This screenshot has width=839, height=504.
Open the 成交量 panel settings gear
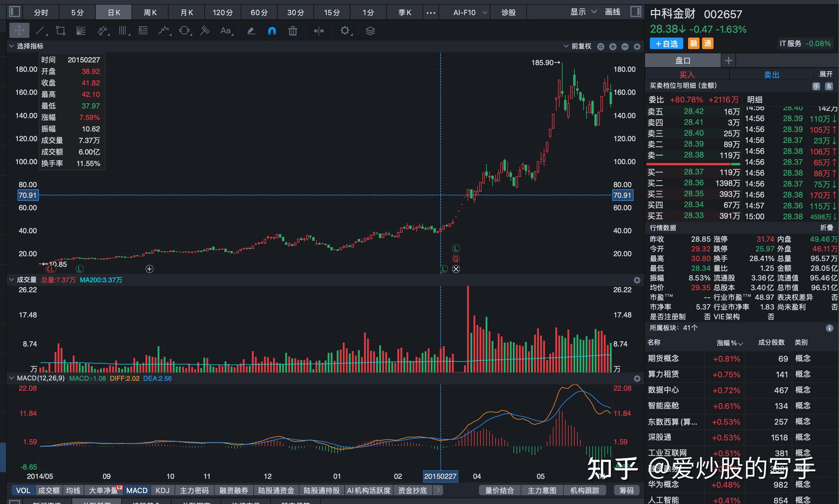tap(637, 280)
